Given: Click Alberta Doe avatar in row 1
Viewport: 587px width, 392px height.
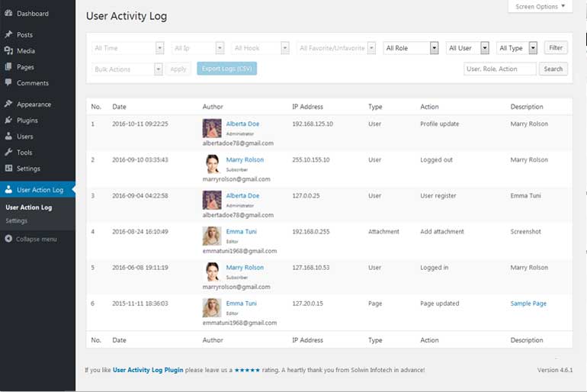Looking at the screenshot, I should click(212, 128).
